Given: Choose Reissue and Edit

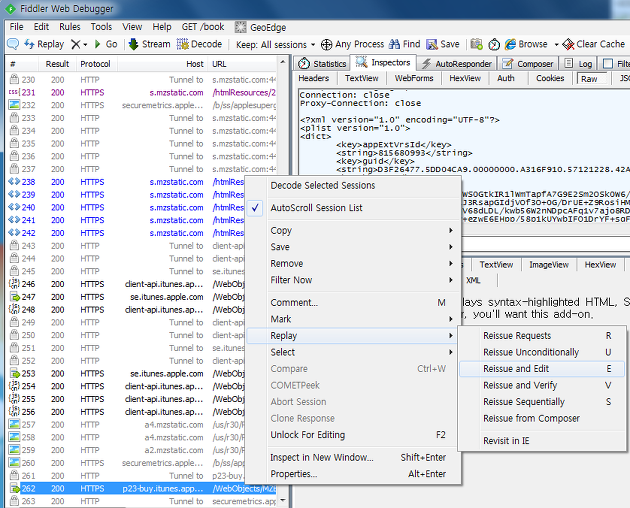Looking at the screenshot, I should click(x=542, y=369).
